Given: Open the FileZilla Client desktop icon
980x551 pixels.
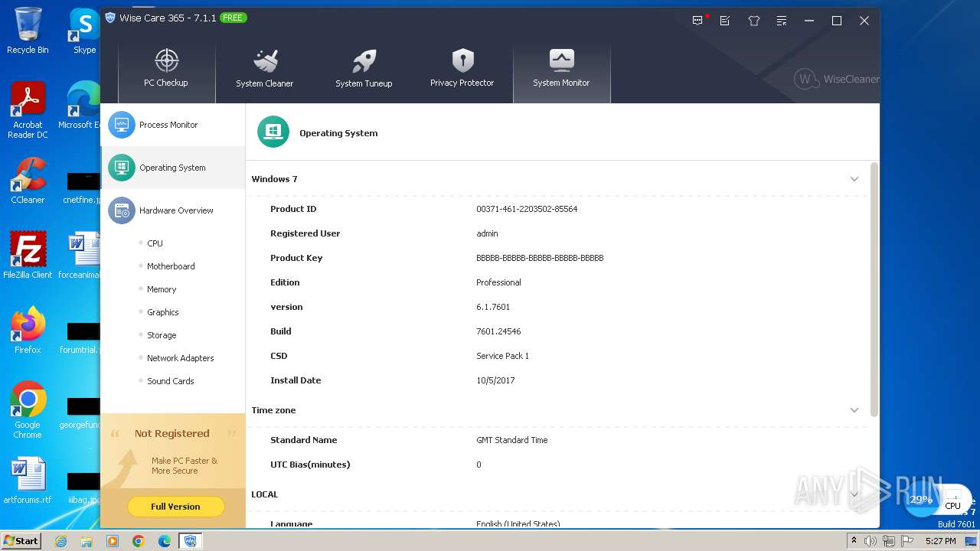Looking at the screenshot, I should (28, 256).
